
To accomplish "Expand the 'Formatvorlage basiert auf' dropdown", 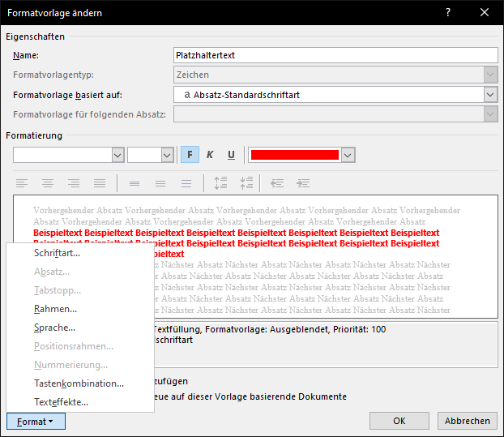I will click(x=490, y=95).
